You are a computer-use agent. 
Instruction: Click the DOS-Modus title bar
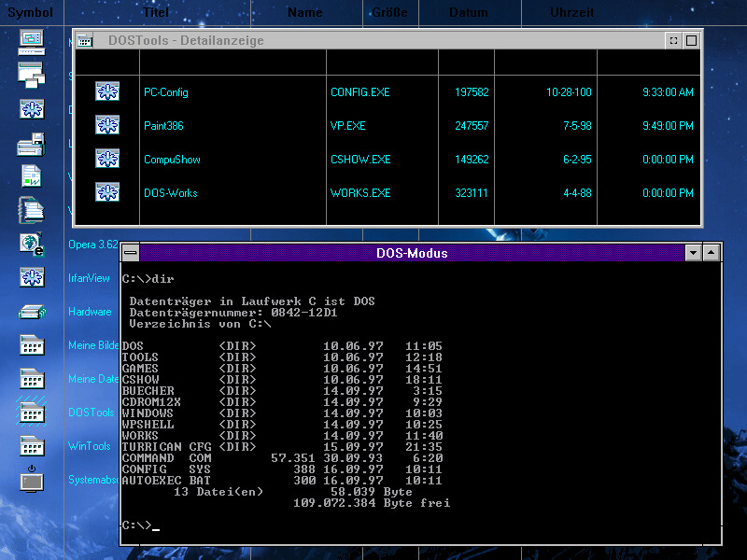click(x=411, y=253)
